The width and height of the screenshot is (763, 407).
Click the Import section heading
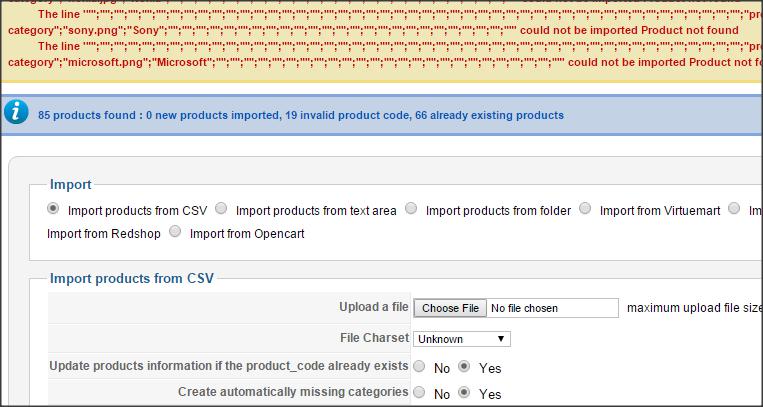point(71,185)
